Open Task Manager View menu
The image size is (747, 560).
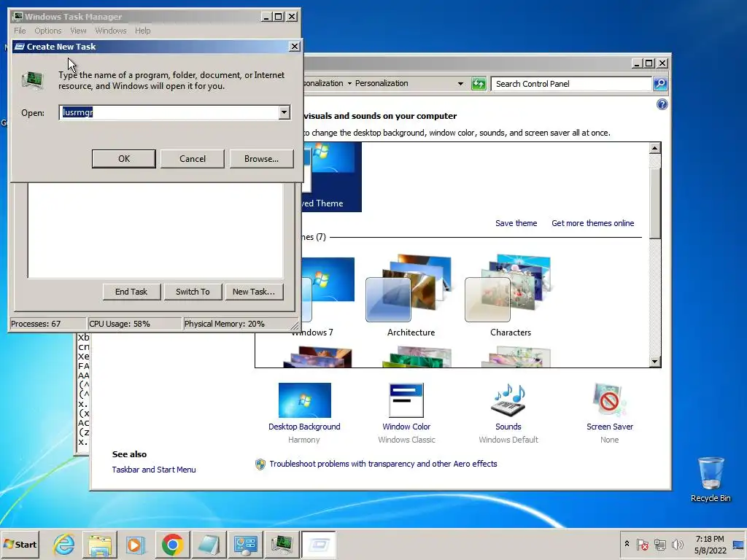coord(78,31)
